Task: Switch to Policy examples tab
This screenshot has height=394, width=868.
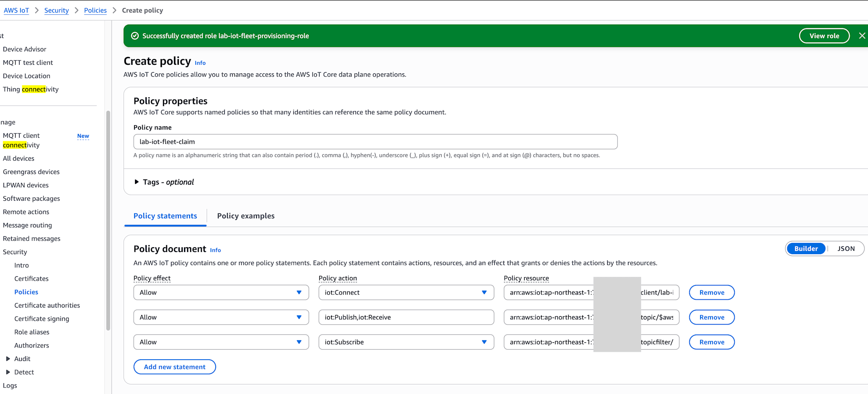Action: point(246,216)
